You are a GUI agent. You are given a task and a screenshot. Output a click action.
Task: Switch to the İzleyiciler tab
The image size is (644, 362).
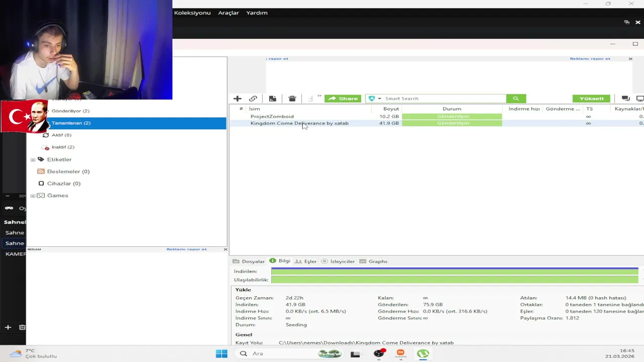338,261
